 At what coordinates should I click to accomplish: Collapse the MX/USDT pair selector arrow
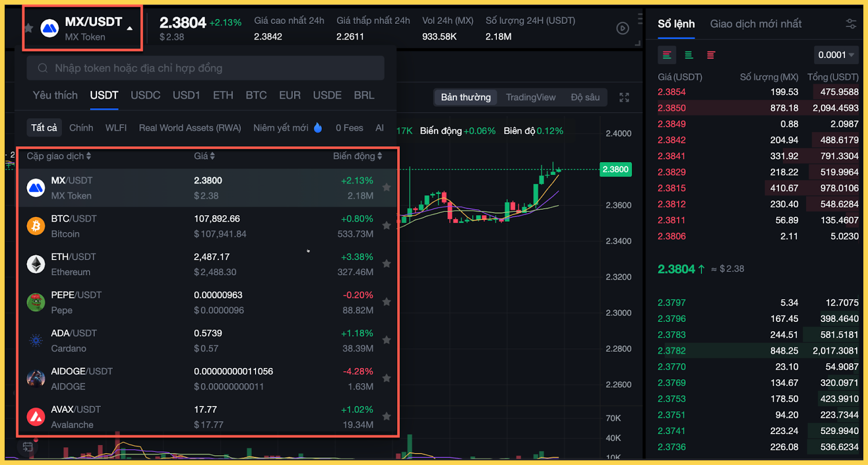130,28
